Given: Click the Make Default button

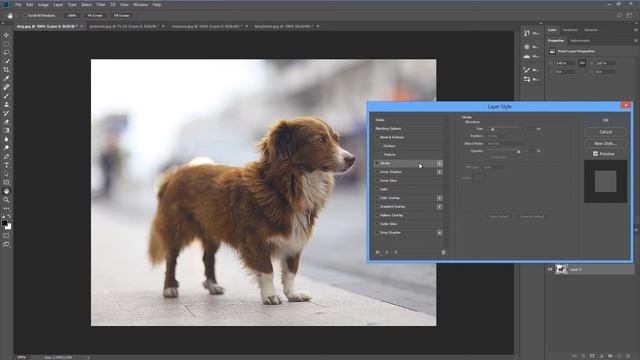Looking at the screenshot, I should click(499, 216).
